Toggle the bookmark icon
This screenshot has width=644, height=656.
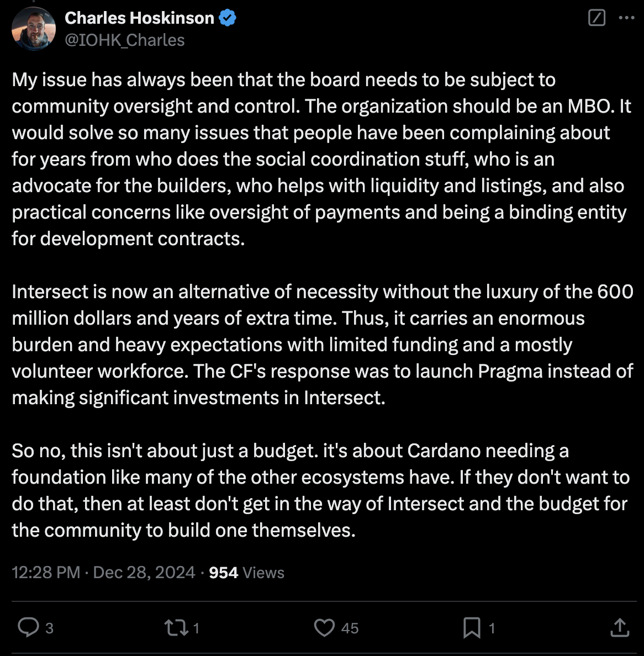(472, 628)
